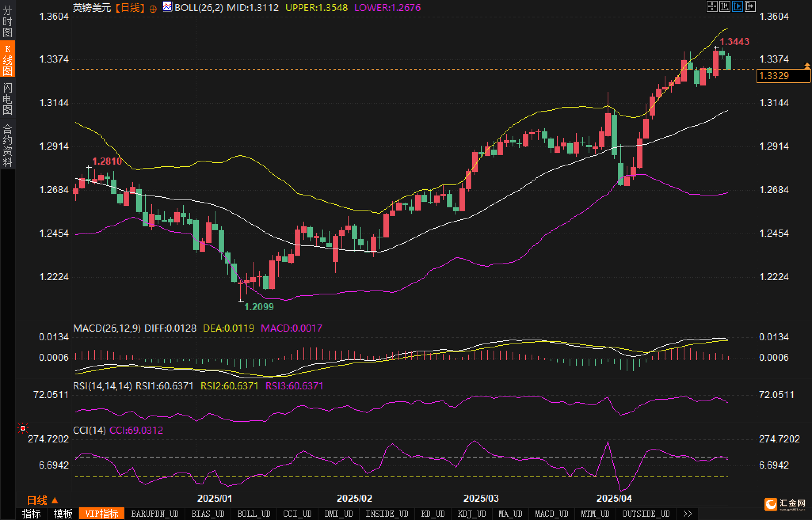812x520 pixels.
Task: Open 合约资料 contract info
Action: [x=8, y=145]
